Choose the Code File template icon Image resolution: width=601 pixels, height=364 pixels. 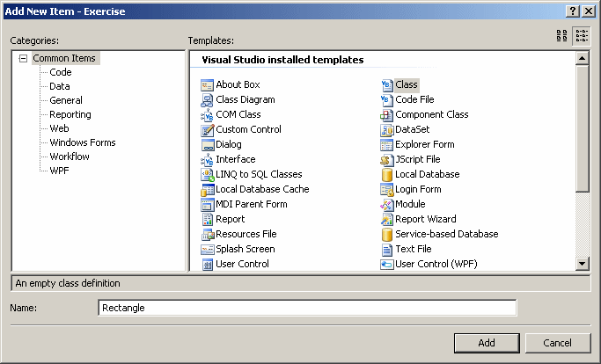coord(387,99)
